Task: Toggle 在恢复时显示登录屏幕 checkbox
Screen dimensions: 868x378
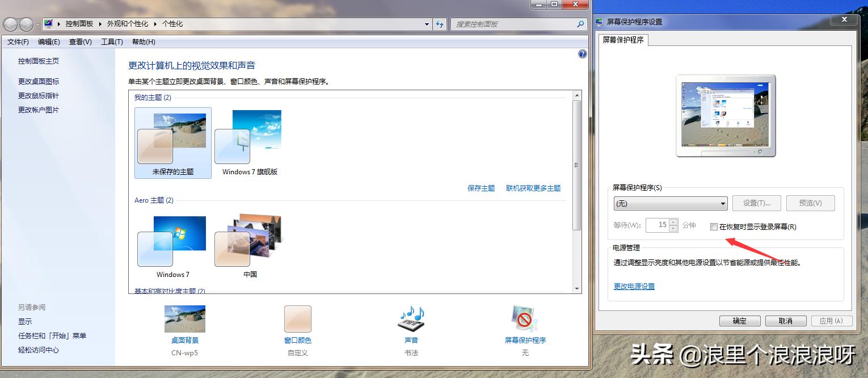Action: click(714, 226)
